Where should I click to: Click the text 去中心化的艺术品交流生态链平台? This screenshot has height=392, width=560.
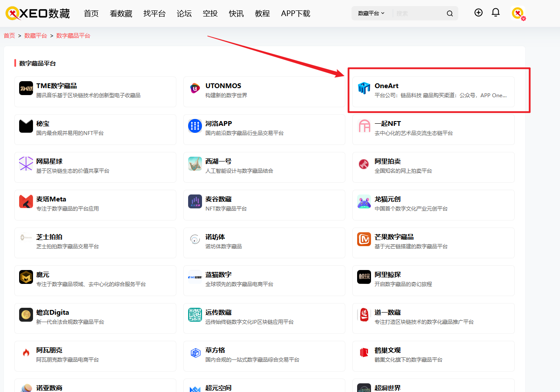click(x=414, y=133)
